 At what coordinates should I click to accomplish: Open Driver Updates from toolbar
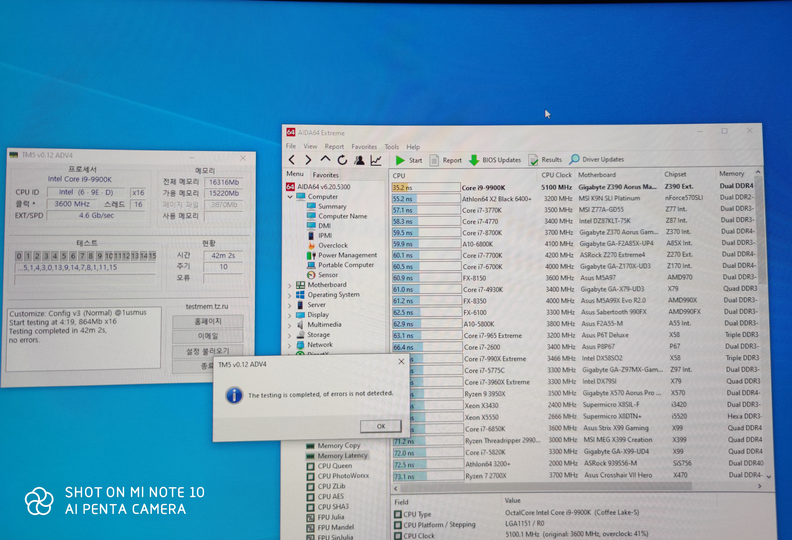[597, 159]
